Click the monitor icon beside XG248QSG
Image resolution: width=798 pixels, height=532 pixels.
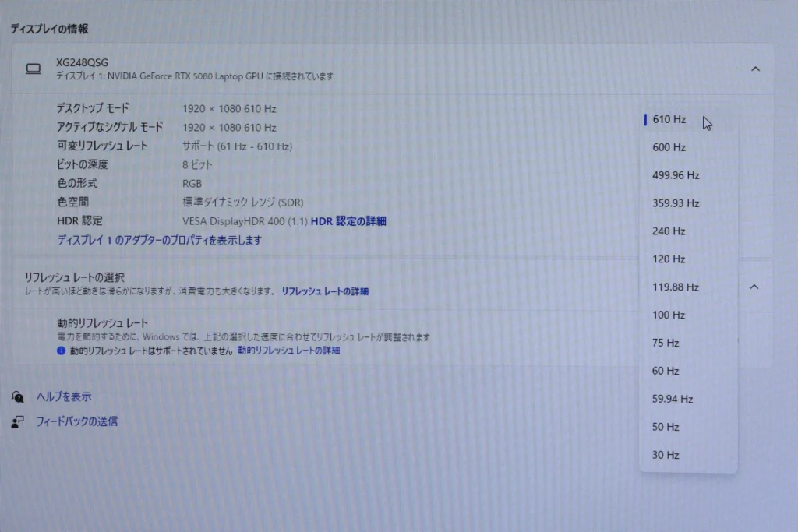tap(33, 69)
